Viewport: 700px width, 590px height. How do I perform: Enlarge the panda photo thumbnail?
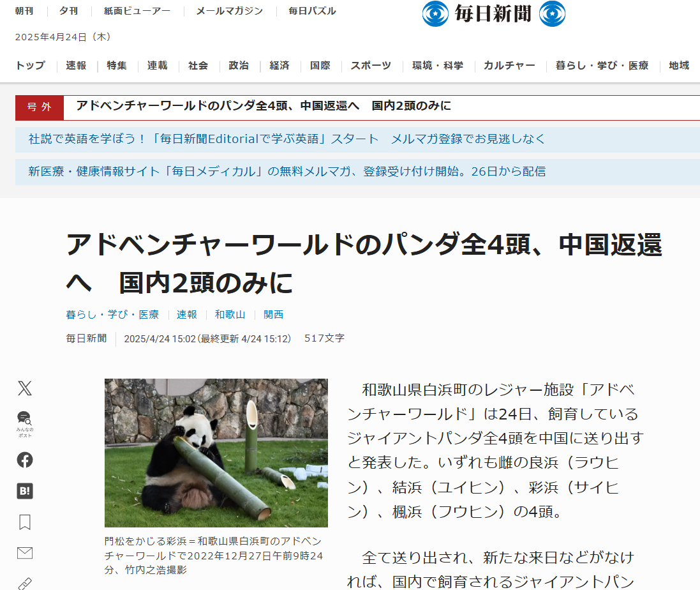(x=216, y=453)
